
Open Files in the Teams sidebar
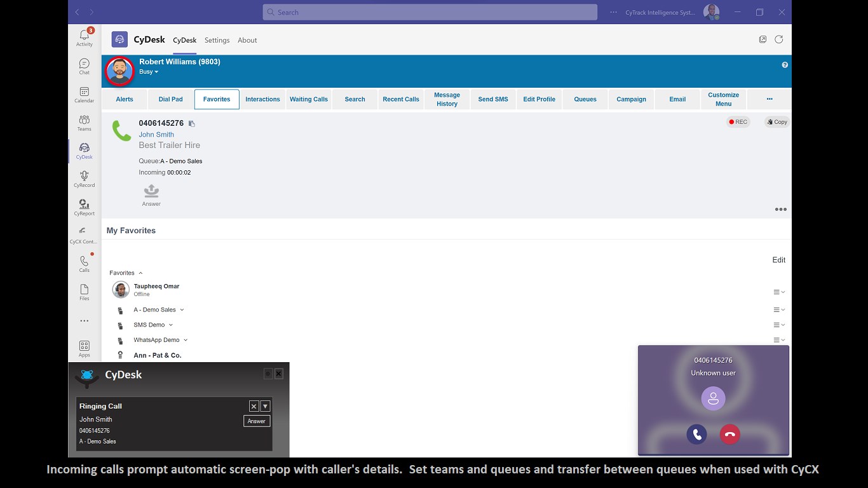85,292
